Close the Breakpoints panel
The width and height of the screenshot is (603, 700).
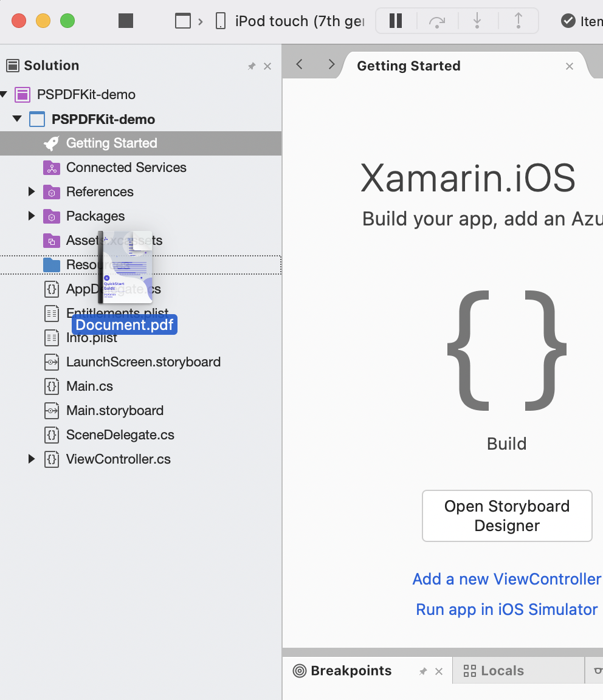click(439, 671)
